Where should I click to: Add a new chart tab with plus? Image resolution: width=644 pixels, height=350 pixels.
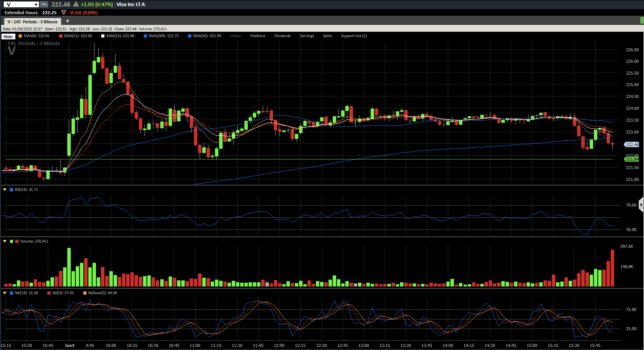coord(68,21)
